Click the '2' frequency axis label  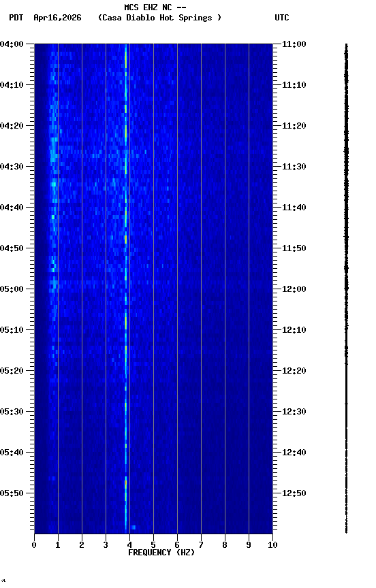point(82,545)
